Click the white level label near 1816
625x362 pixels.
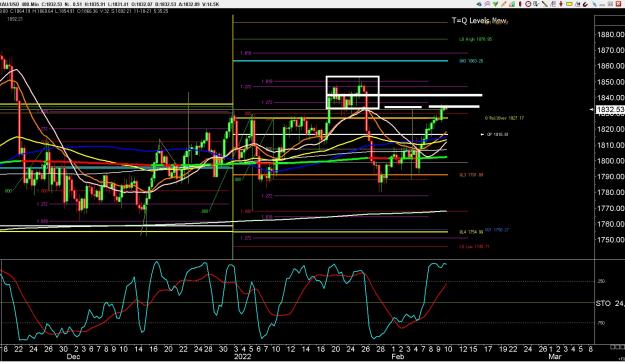[x=497, y=135]
